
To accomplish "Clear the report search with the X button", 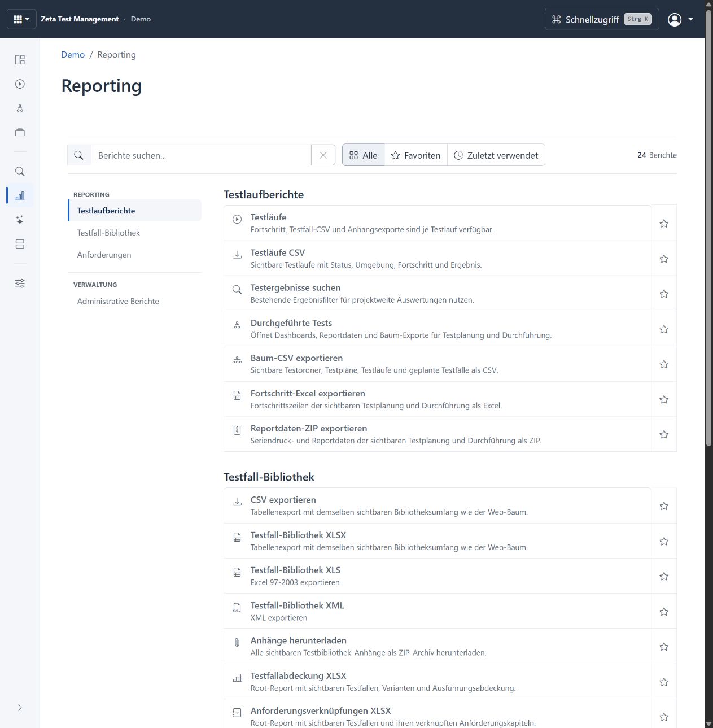I will (x=323, y=155).
